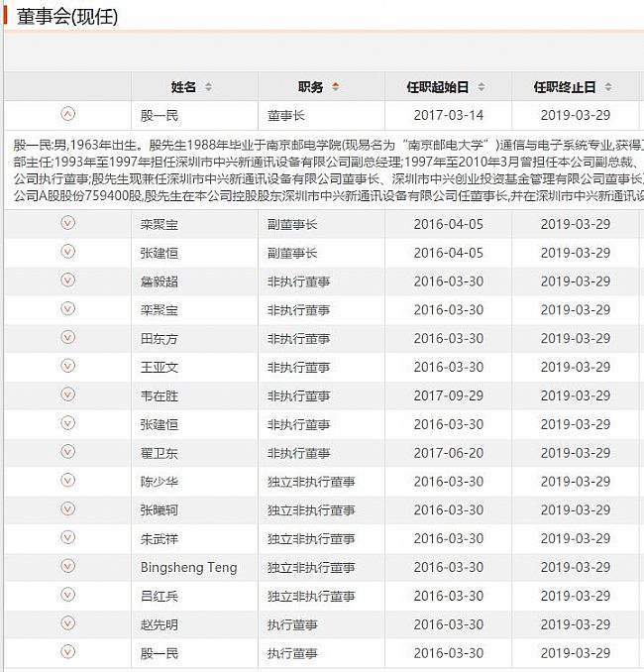Click the name 田东方
This screenshot has width=644, height=672.
coord(159,339)
